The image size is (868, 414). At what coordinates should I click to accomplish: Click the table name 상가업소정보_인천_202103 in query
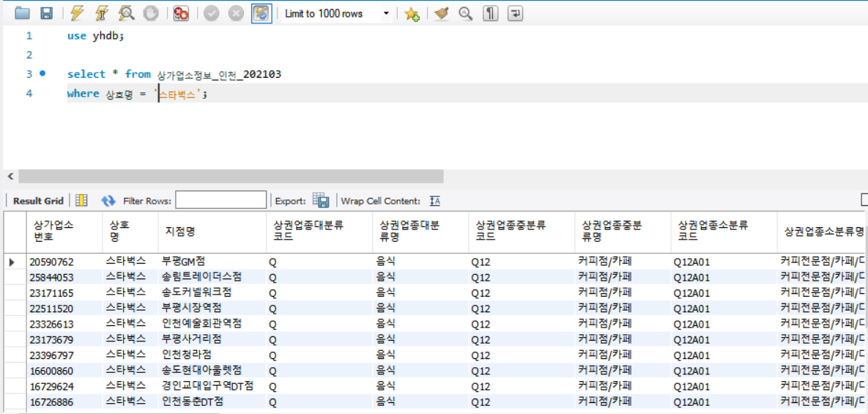tap(219, 73)
